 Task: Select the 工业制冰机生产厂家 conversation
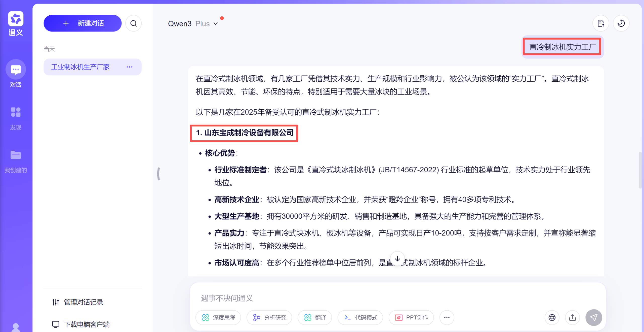point(80,67)
